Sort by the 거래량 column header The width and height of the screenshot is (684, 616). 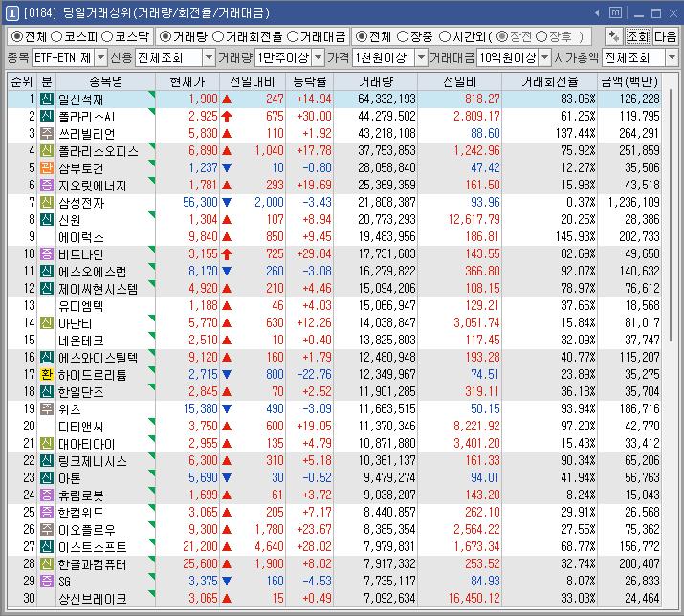(x=376, y=81)
